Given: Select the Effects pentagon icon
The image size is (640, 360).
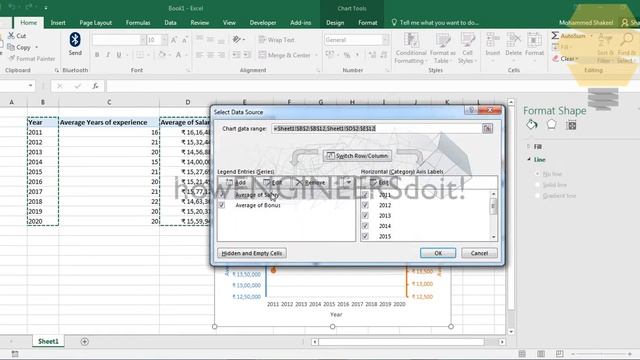Looking at the screenshot, I should pyautogui.click(x=551, y=124).
